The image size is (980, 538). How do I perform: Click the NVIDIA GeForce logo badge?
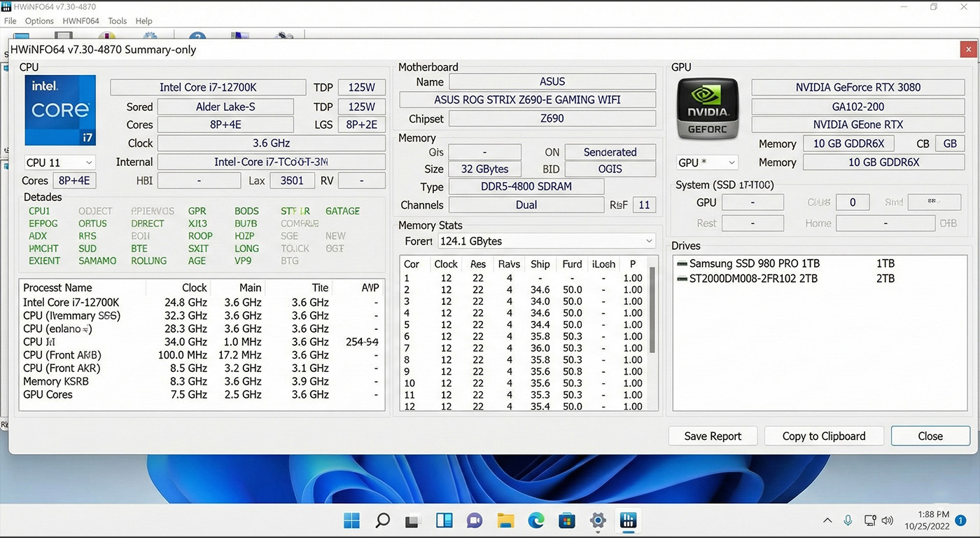click(708, 109)
